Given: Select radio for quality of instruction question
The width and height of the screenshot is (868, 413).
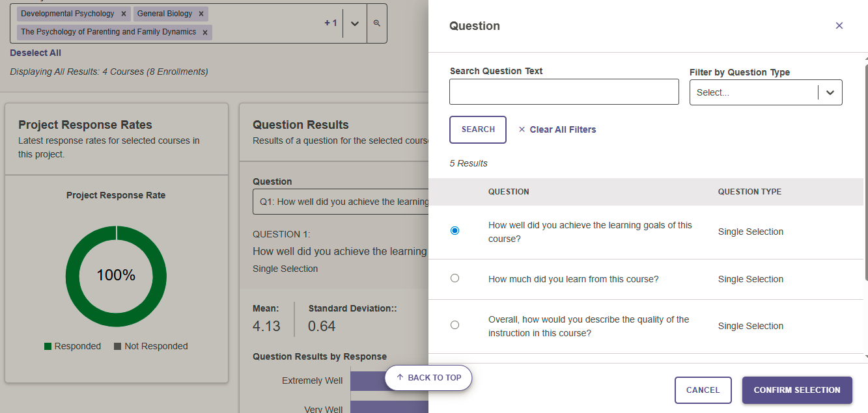Looking at the screenshot, I should coord(455,325).
